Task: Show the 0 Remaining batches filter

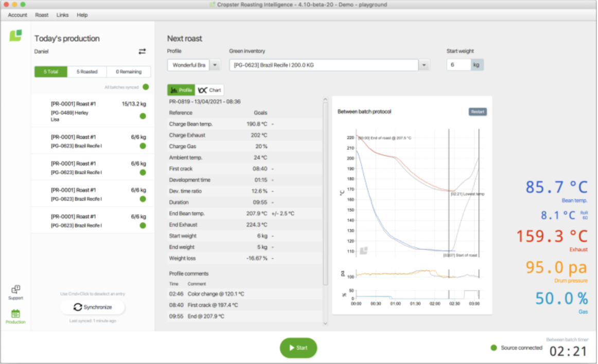Action: click(x=129, y=71)
